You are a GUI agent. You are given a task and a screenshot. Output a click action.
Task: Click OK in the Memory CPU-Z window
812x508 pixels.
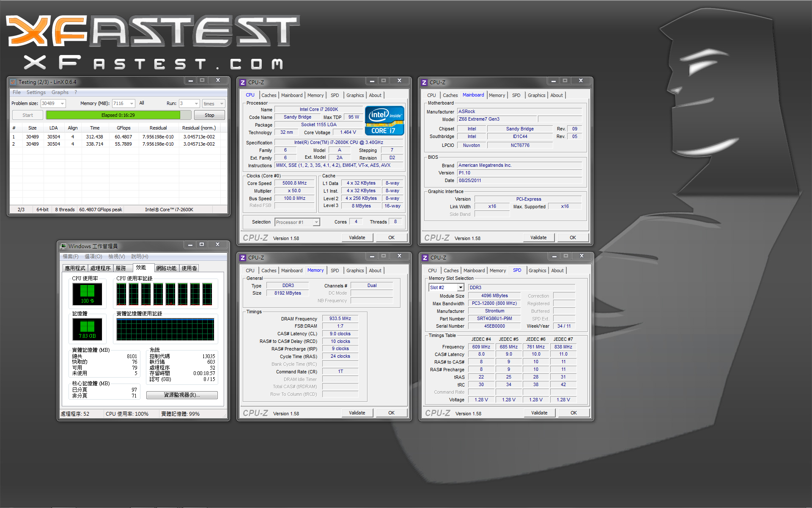tap(392, 413)
